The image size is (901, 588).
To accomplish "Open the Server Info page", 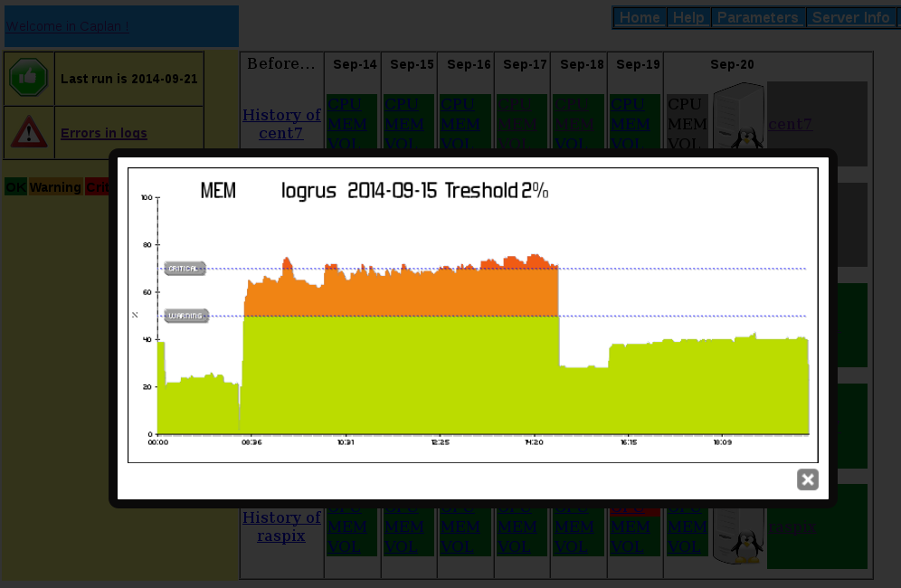I will (x=851, y=17).
